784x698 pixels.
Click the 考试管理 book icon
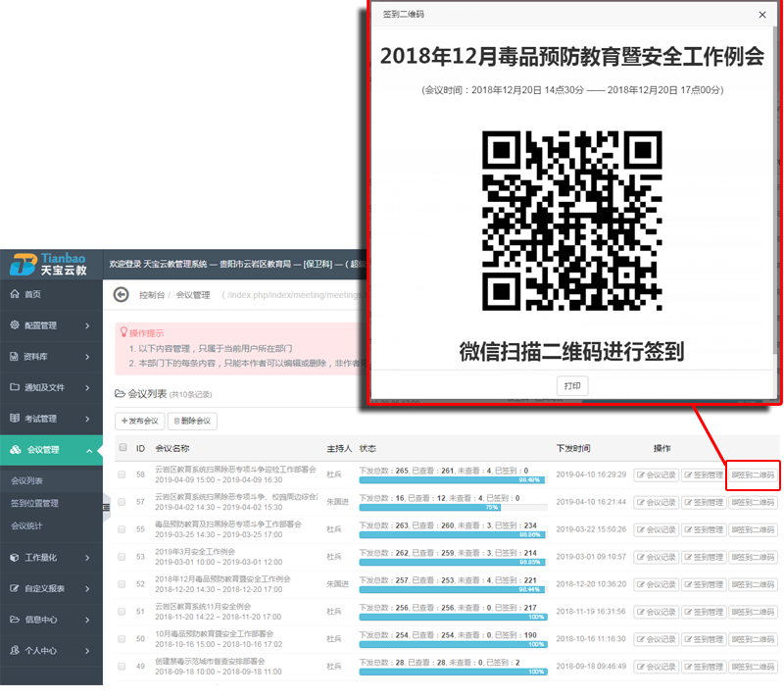[15, 418]
